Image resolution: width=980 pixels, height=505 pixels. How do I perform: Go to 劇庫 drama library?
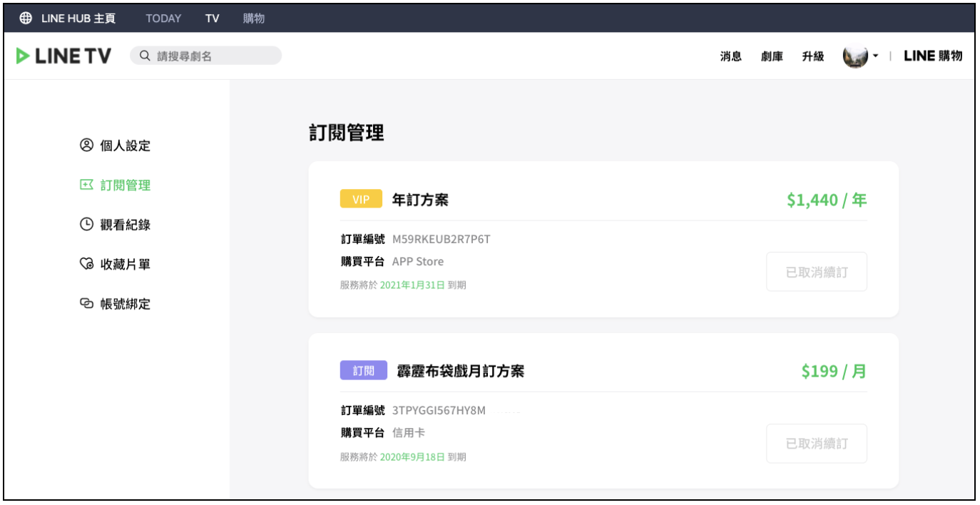click(772, 56)
